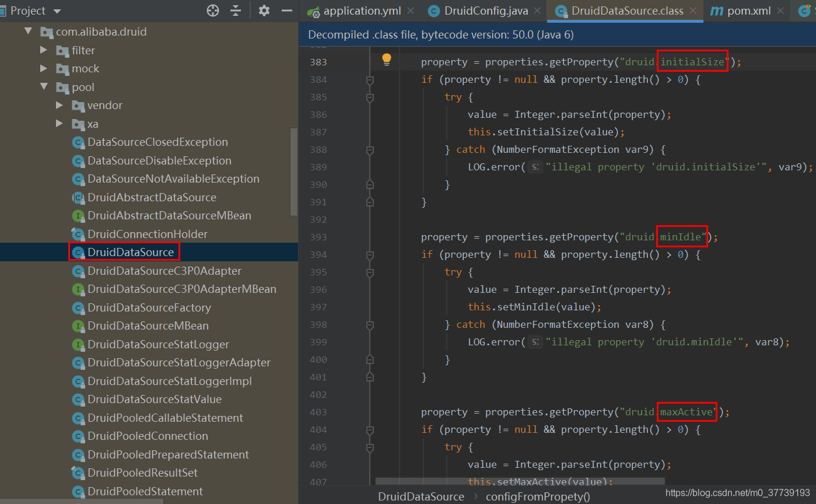The image size is (816, 504).
Task: Expand the xa package
Action: (x=59, y=124)
